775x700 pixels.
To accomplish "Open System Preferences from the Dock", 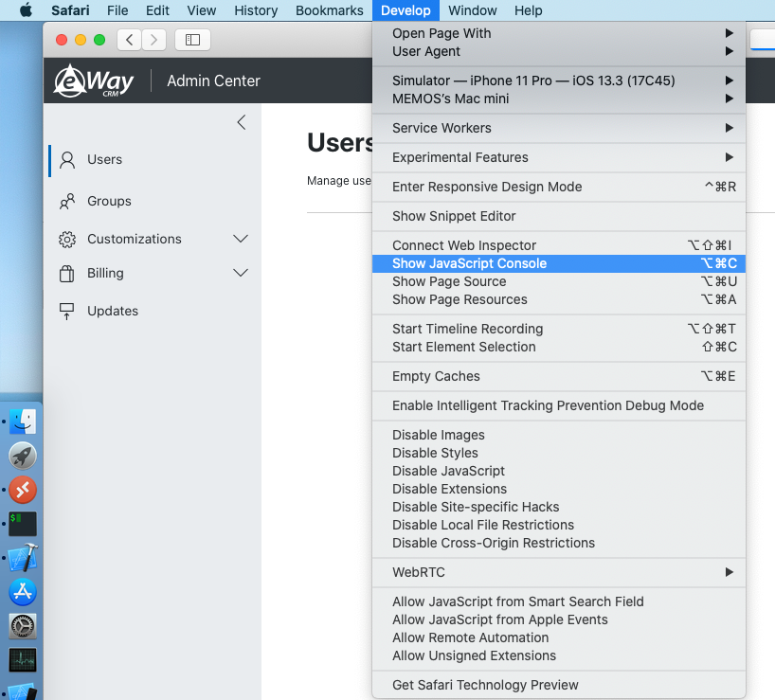I will point(23,626).
